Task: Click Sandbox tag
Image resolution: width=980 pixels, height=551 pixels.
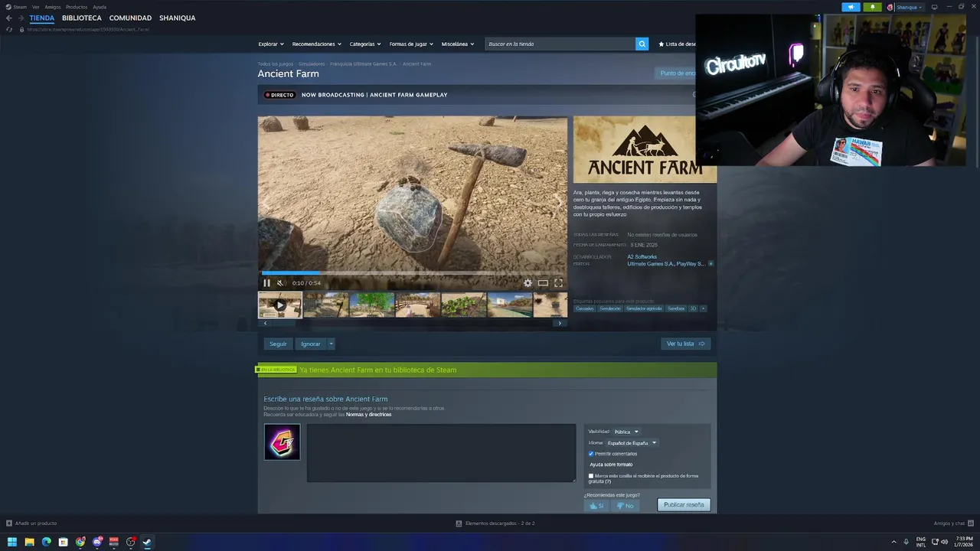Action: pos(676,308)
